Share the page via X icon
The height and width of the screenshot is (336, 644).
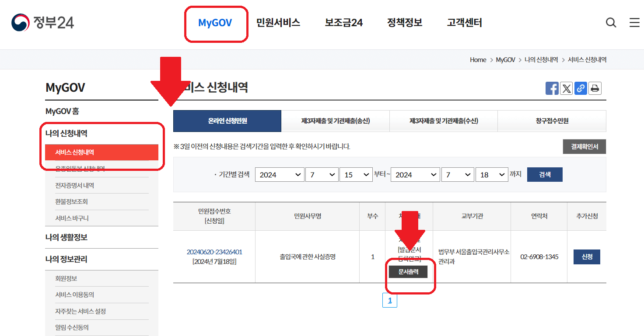(566, 88)
